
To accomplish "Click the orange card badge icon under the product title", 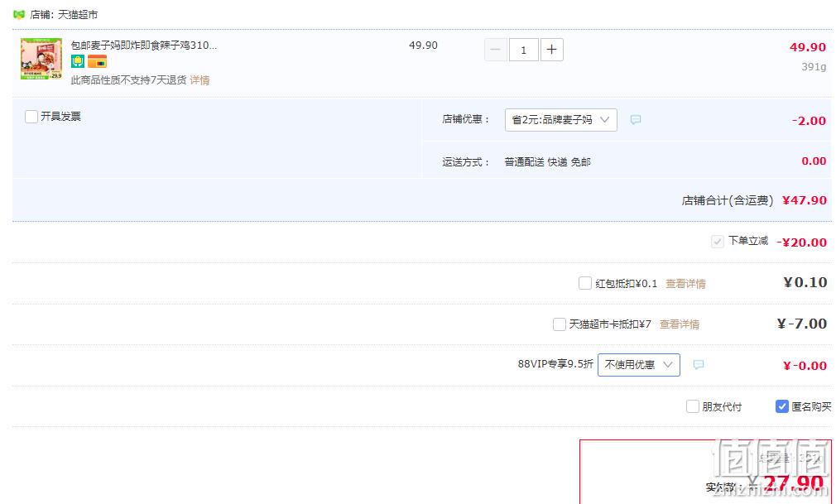I will (97, 62).
